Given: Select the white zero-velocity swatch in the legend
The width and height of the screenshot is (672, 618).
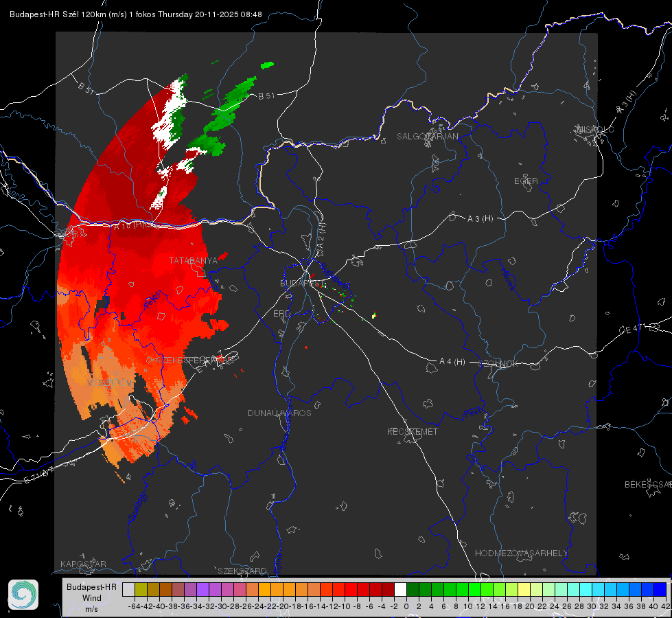Looking at the screenshot, I should click(400, 589).
